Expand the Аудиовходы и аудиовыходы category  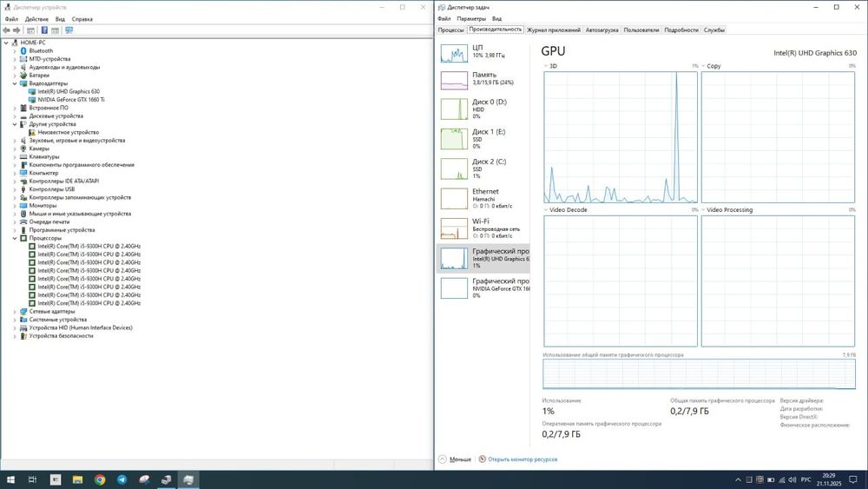click(x=15, y=67)
